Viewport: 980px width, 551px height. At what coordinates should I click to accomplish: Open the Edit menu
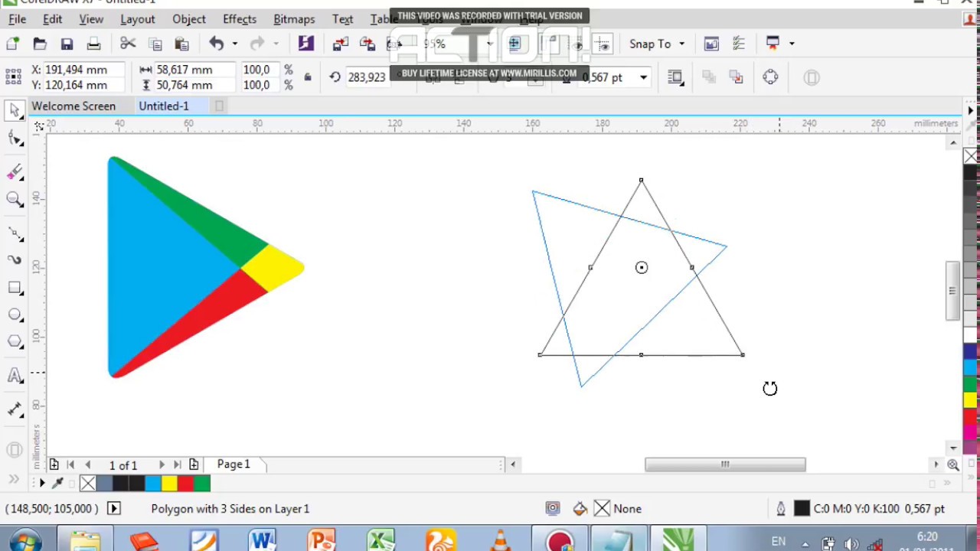52,19
